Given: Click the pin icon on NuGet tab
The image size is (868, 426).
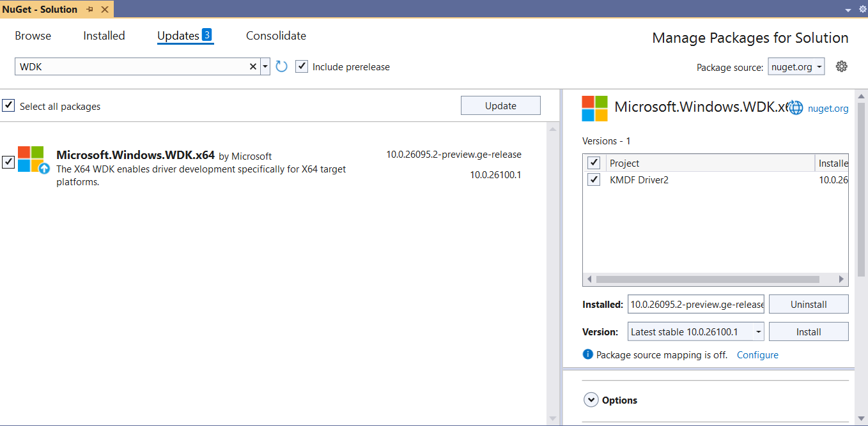Looking at the screenshot, I should [90, 10].
